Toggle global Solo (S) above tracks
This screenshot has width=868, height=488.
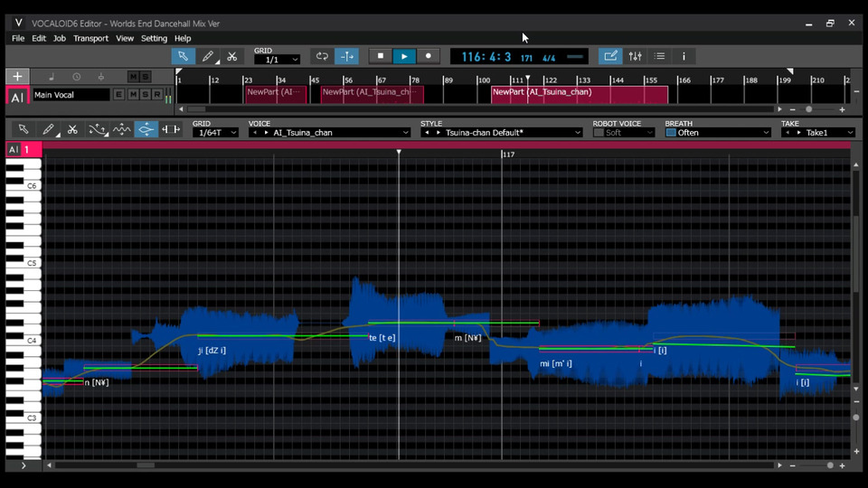[146, 77]
